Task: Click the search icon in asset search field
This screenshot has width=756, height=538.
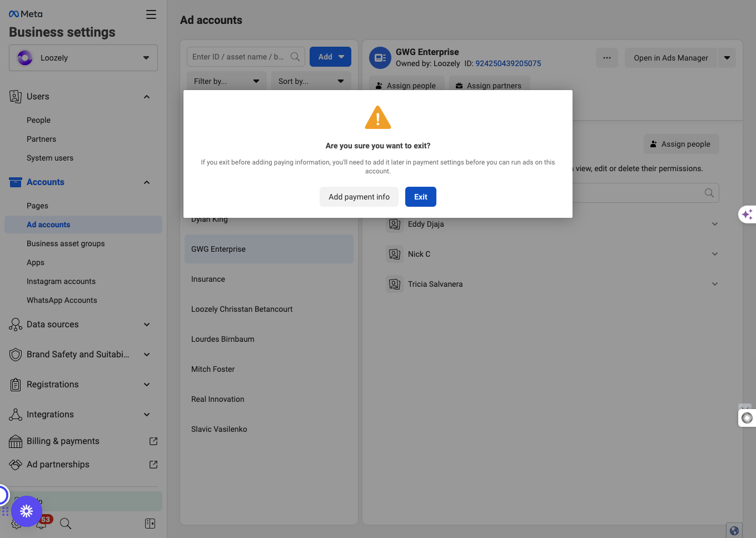Action: pyautogui.click(x=295, y=57)
